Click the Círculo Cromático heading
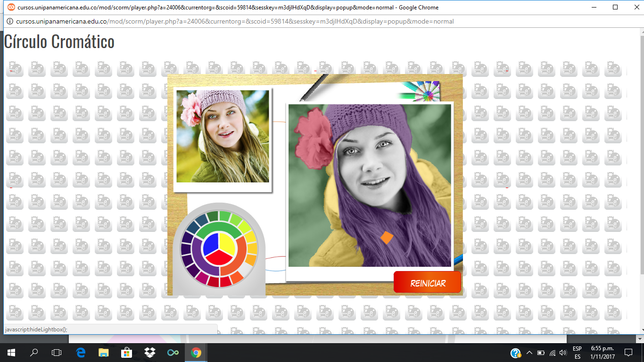Image resolution: width=644 pixels, height=362 pixels. [59, 41]
